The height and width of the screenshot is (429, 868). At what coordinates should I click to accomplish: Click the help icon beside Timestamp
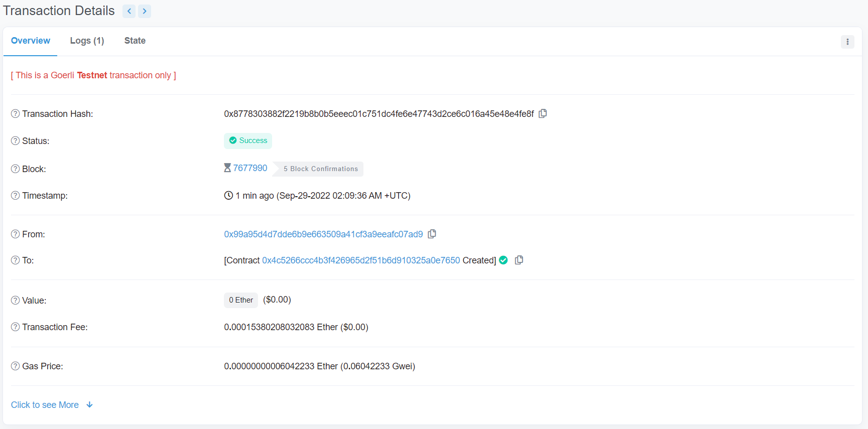(x=16, y=196)
